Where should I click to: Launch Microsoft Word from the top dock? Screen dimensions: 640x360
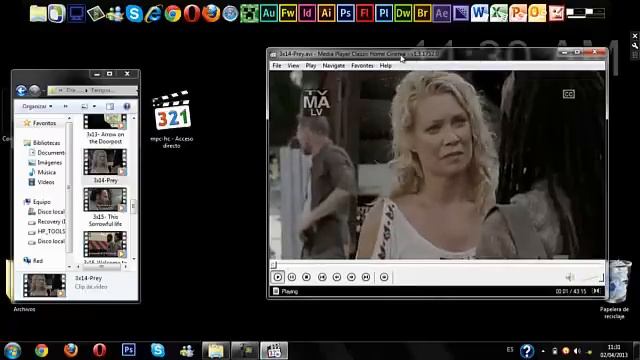click(479, 13)
